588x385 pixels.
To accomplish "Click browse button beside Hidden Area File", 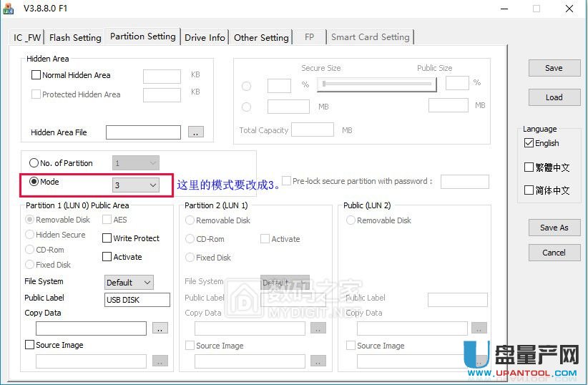I will click(x=195, y=132).
